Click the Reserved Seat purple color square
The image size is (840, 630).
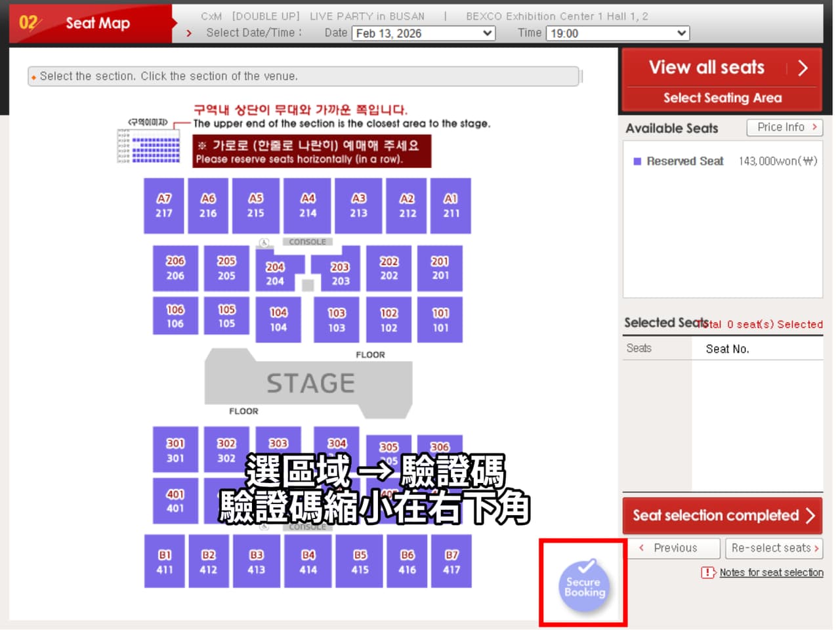pos(637,161)
